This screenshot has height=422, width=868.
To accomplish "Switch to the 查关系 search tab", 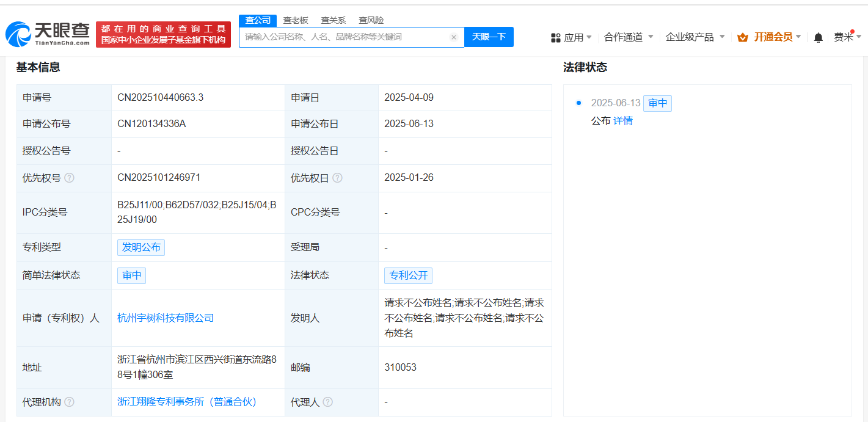I will pos(334,20).
